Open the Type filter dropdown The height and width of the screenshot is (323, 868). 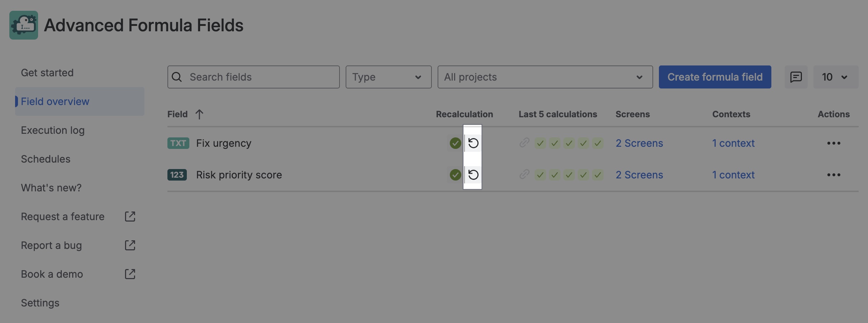[388, 77]
